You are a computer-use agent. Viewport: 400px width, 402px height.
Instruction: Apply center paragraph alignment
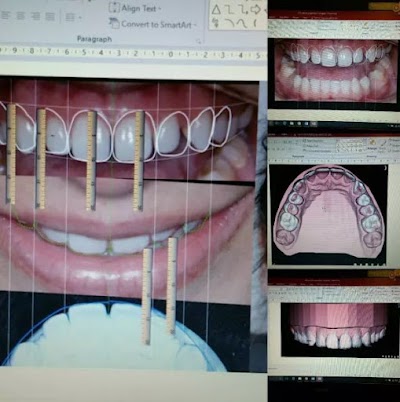(20, 16)
